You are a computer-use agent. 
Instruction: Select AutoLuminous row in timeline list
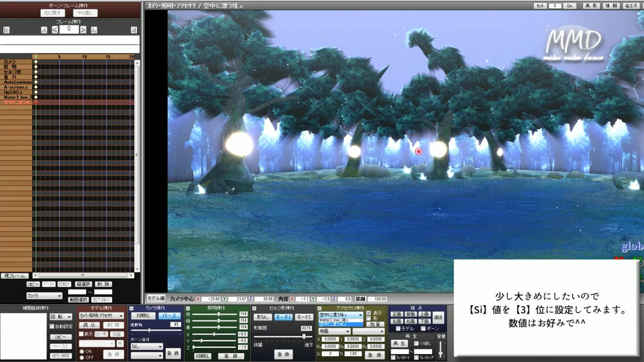[16, 82]
